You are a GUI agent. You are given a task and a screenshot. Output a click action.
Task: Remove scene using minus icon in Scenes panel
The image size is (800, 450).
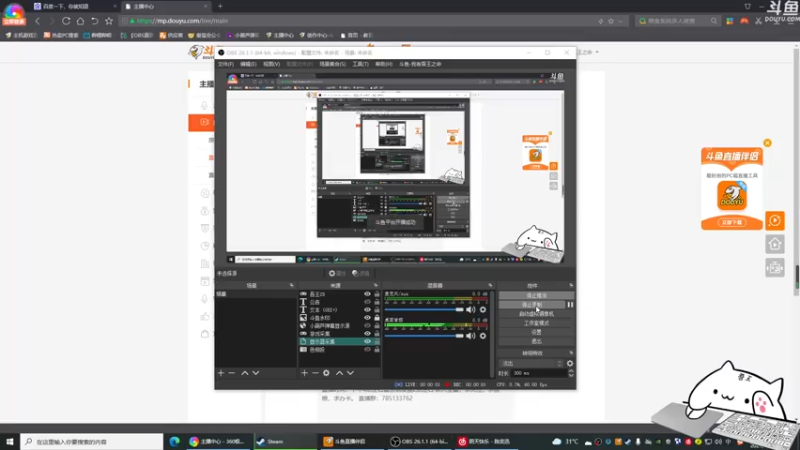click(x=232, y=373)
